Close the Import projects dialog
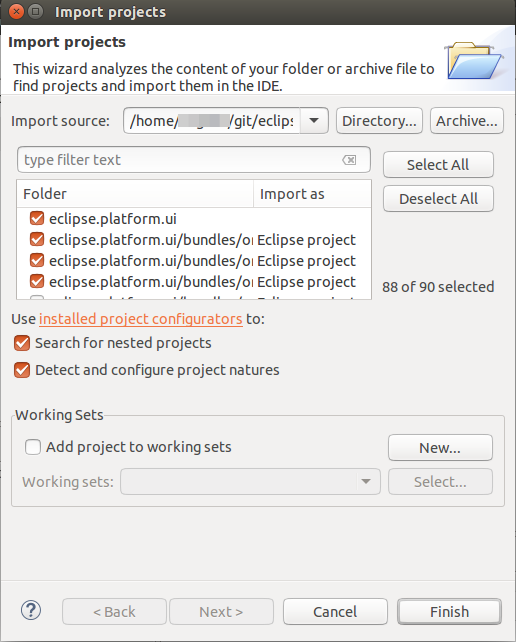This screenshot has height=642, width=516. [16, 11]
